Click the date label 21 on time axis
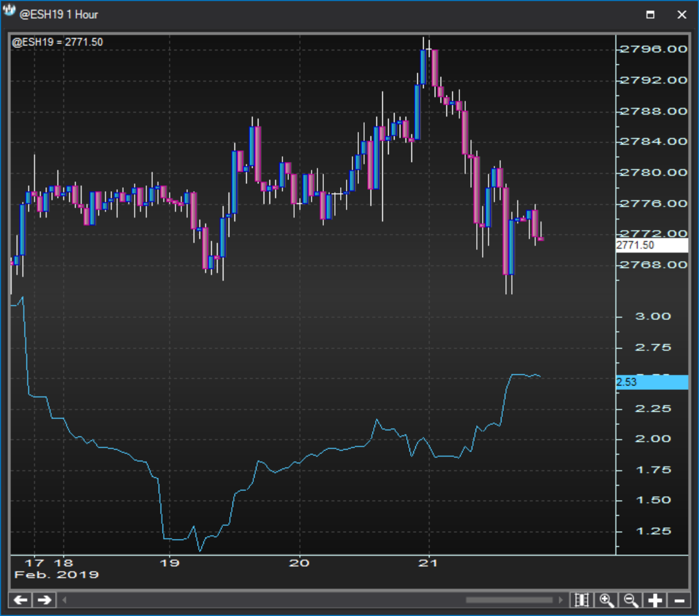Viewport: 699px width, 616px height. (x=428, y=563)
